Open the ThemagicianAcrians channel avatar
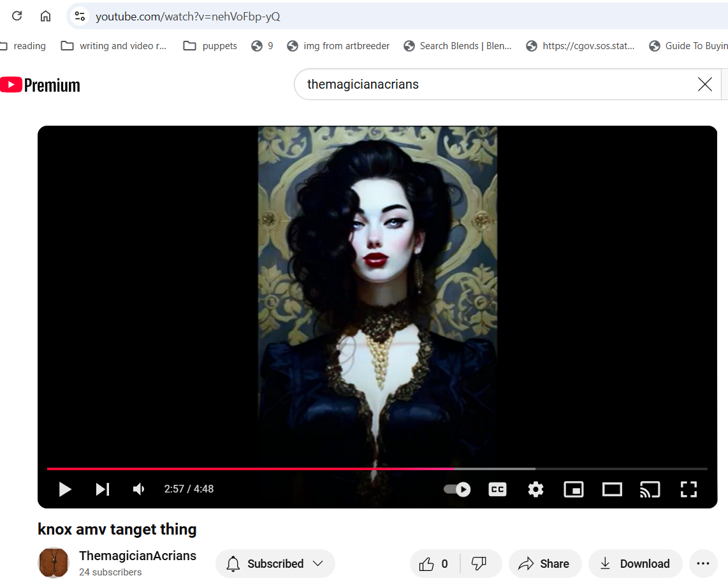The height and width of the screenshot is (585, 728). coord(54,563)
